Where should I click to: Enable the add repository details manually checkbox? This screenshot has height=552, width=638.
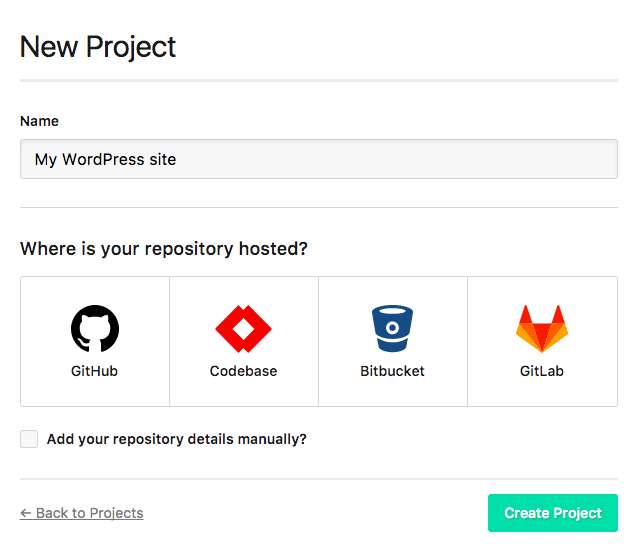(x=29, y=439)
